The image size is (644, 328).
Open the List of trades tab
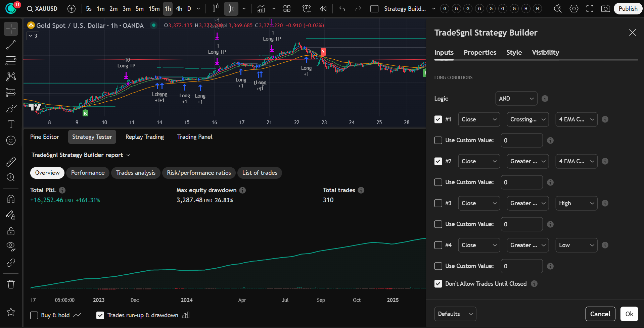pyautogui.click(x=260, y=173)
